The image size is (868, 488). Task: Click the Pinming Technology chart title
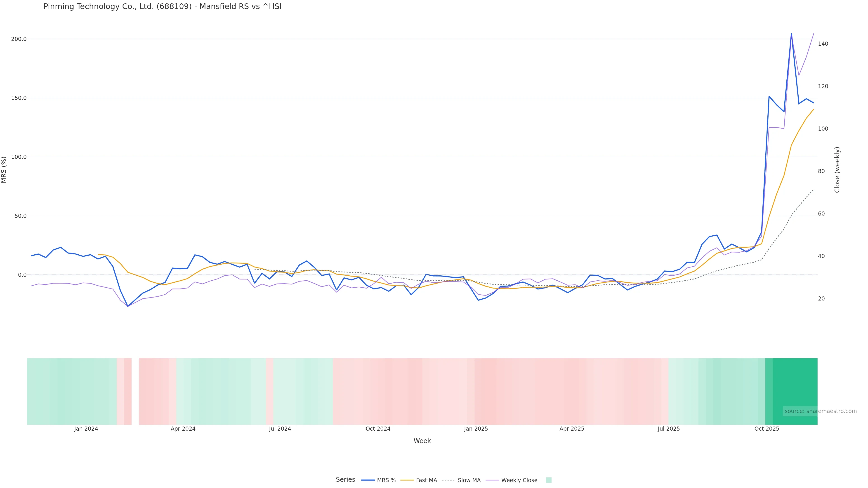pos(163,6)
